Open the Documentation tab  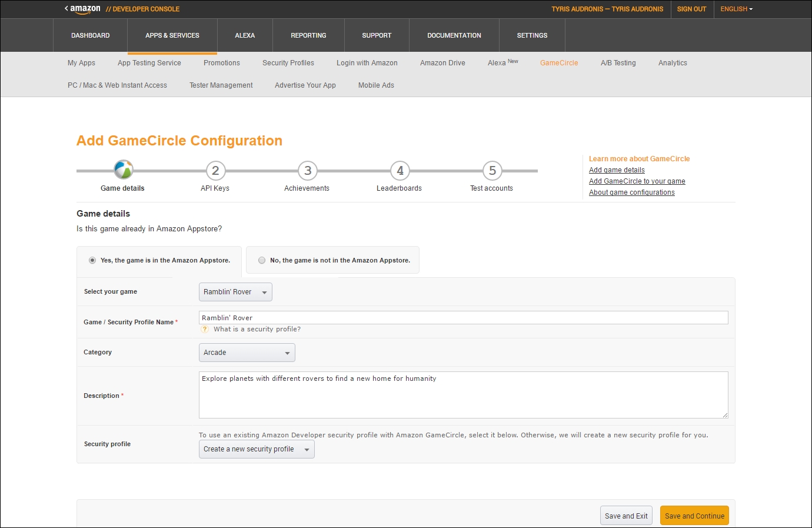pyautogui.click(x=454, y=35)
